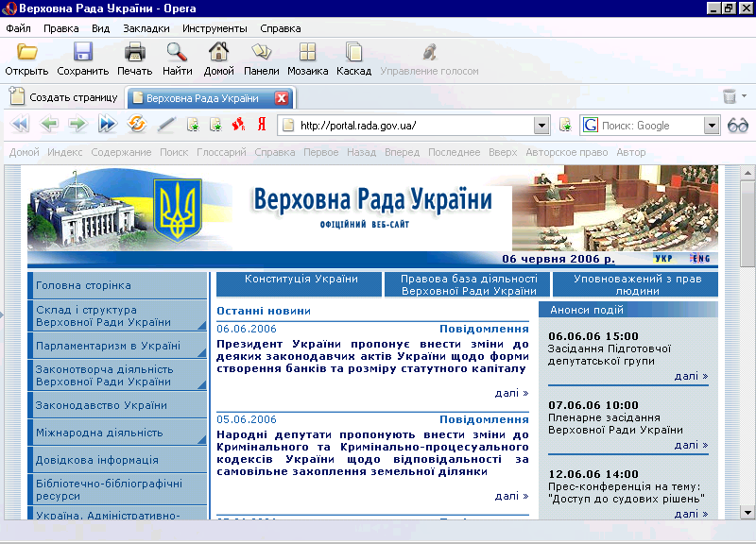The width and height of the screenshot is (756, 544).
Task: Open address bar history dropdown
Action: 541,126
